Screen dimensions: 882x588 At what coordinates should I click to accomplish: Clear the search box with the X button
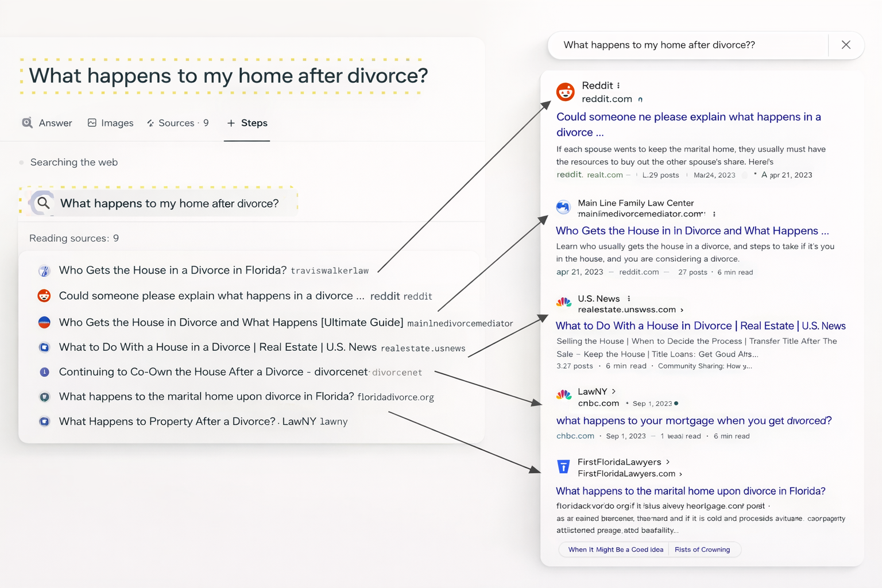(x=846, y=45)
